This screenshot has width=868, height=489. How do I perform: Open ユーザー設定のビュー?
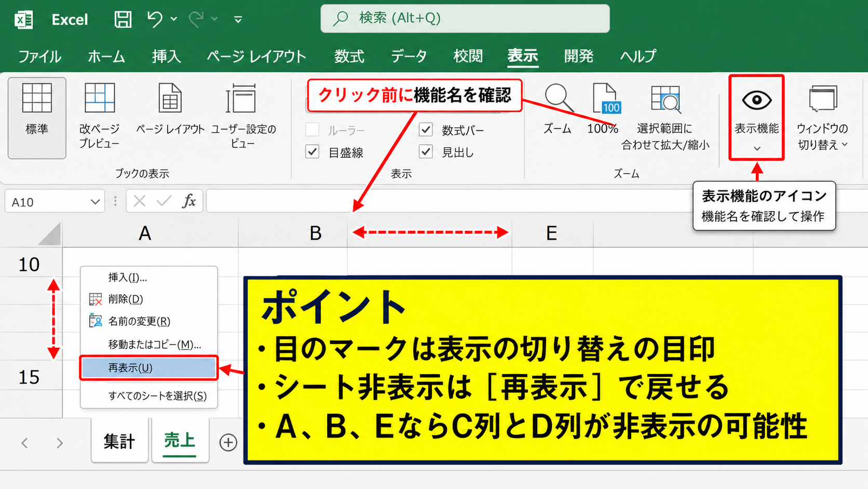(x=243, y=116)
